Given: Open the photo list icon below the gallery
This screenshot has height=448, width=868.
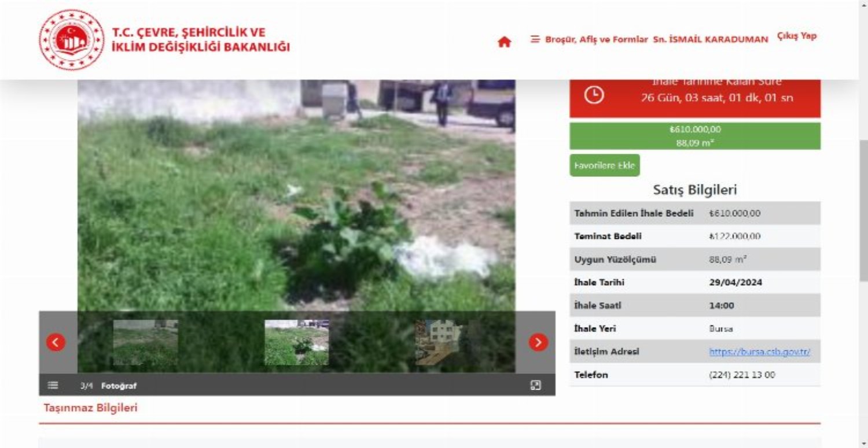Looking at the screenshot, I should 53,384.
